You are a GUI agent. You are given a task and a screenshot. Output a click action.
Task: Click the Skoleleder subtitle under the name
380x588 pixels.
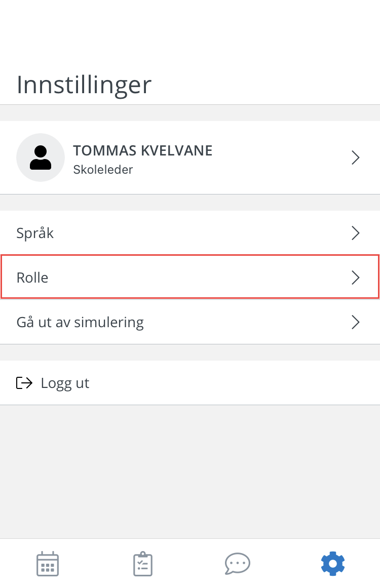click(x=103, y=170)
